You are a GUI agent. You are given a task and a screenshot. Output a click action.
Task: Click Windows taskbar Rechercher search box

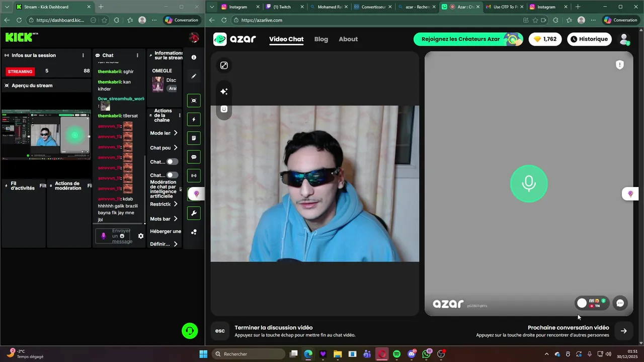point(249,354)
